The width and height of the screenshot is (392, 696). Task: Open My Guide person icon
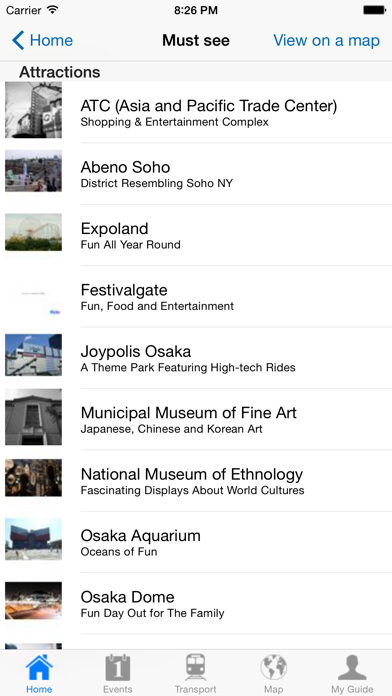tap(352, 668)
